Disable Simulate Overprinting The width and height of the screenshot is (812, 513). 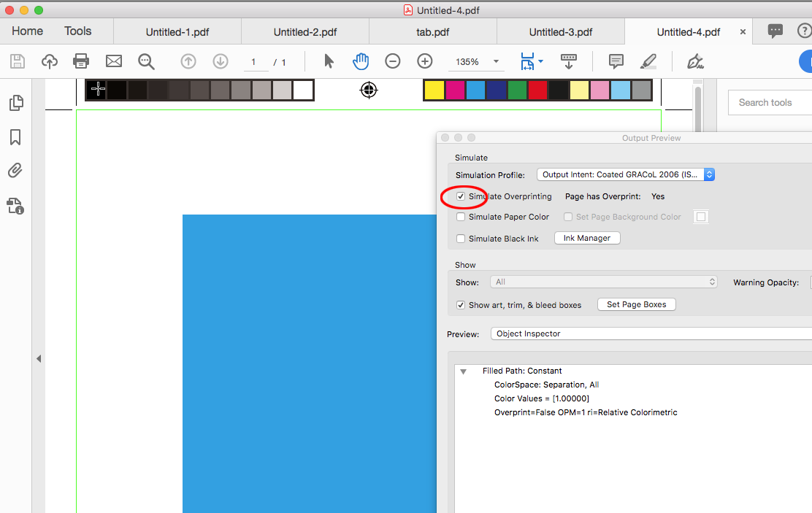tap(460, 196)
